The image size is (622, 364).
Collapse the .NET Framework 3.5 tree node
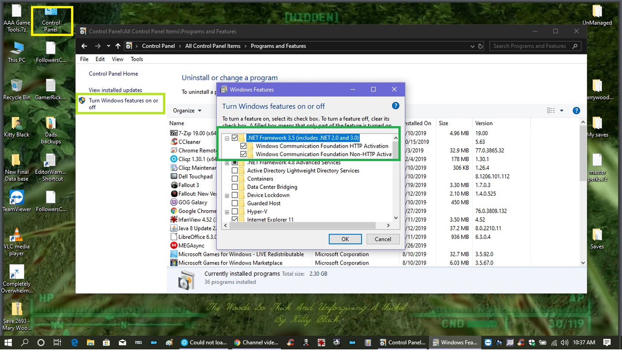point(227,138)
